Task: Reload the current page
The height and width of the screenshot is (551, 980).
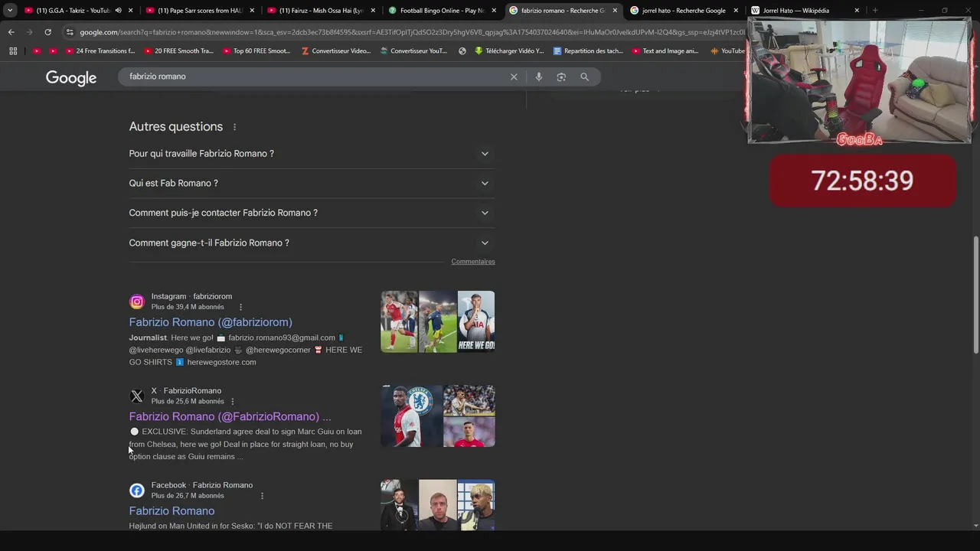Action: pyautogui.click(x=47, y=32)
